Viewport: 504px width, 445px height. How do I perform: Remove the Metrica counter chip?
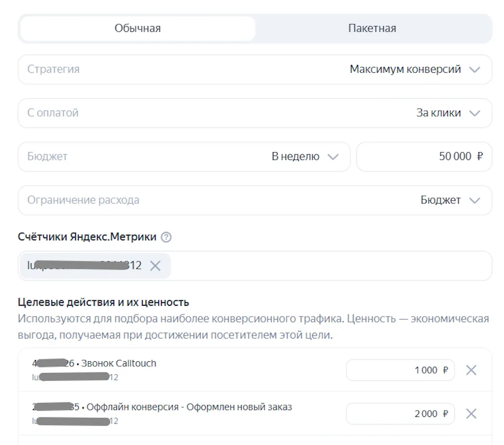pos(155,266)
